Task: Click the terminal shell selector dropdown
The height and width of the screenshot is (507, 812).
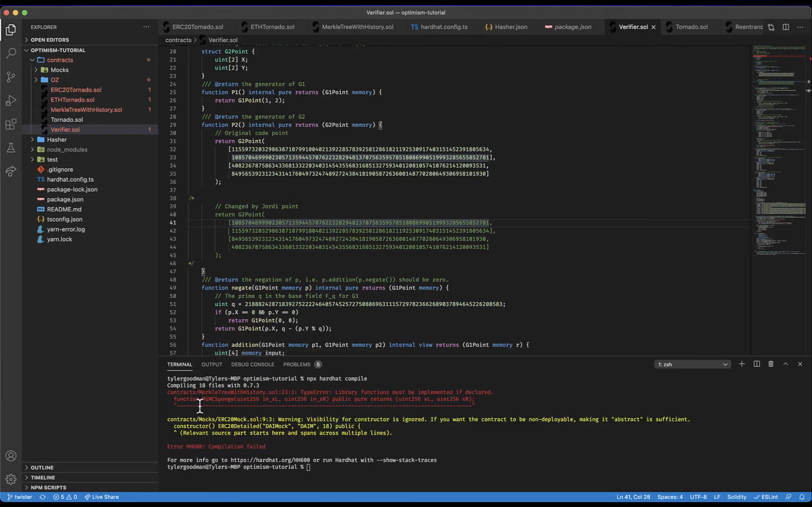Action: point(693,364)
